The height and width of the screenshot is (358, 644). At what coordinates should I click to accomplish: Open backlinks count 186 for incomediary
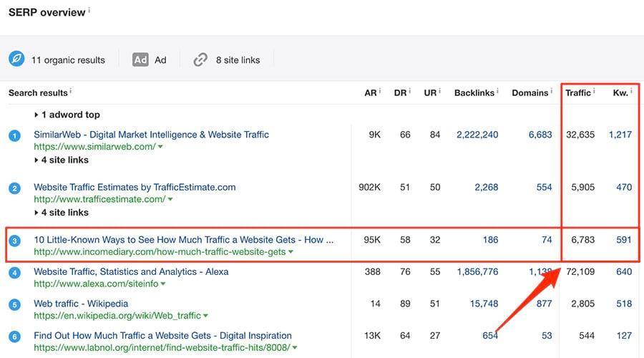tap(490, 240)
